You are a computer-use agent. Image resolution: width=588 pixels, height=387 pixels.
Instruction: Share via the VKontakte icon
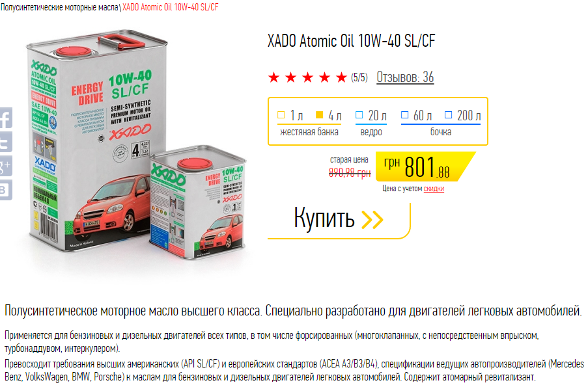coord(6,190)
